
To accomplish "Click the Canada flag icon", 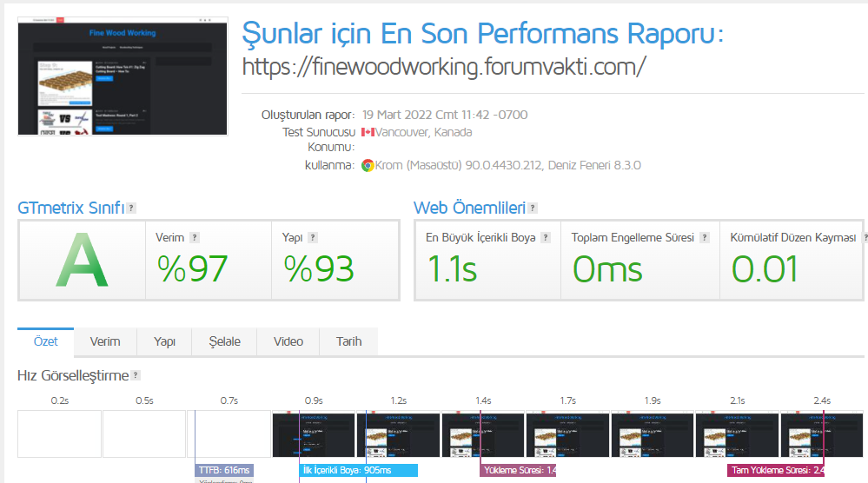I will tap(368, 132).
